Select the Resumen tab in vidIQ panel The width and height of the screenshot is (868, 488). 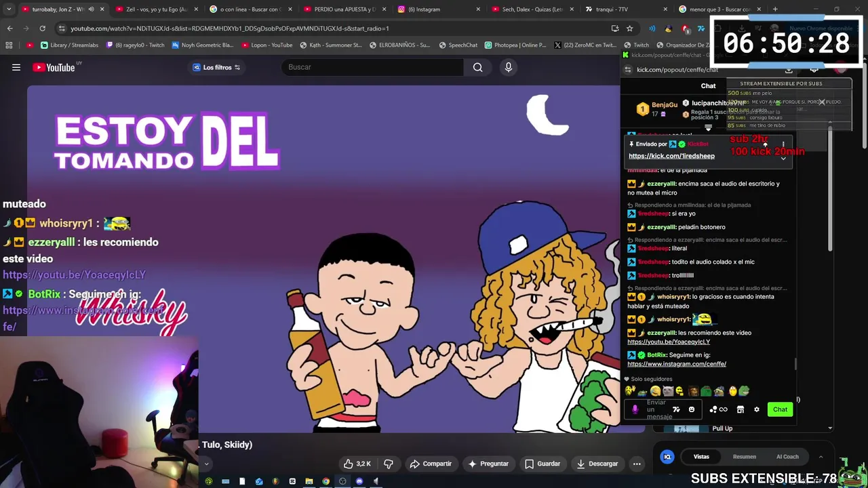click(x=745, y=457)
